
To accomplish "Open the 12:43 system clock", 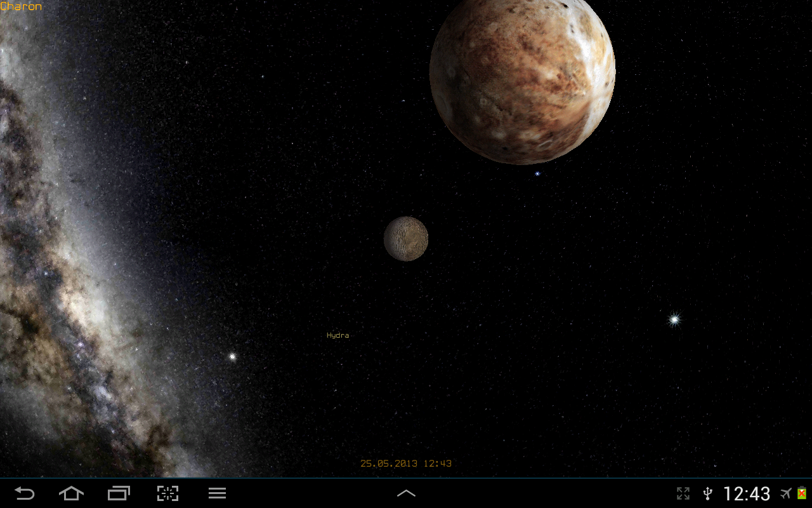I will pyautogui.click(x=747, y=493).
